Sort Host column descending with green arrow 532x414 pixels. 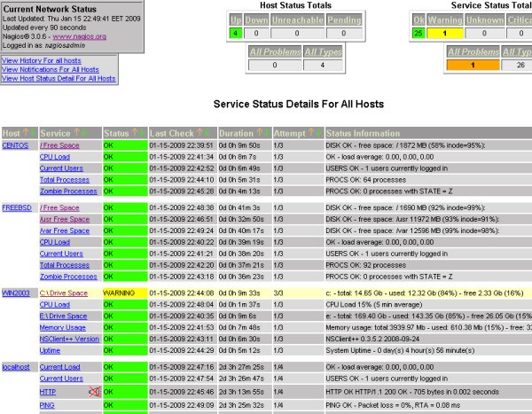pyautogui.click(x=33, y=133)
